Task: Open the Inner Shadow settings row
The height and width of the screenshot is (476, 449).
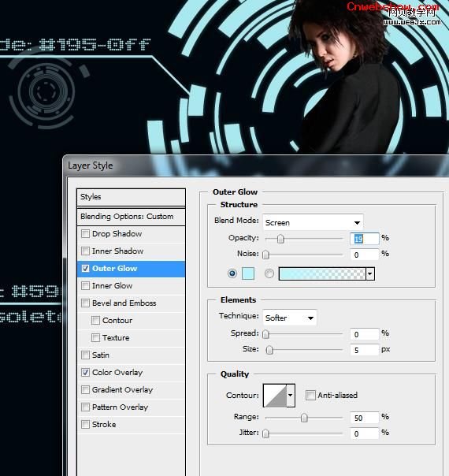Action: pyautogui.click(x=131, y=251)
